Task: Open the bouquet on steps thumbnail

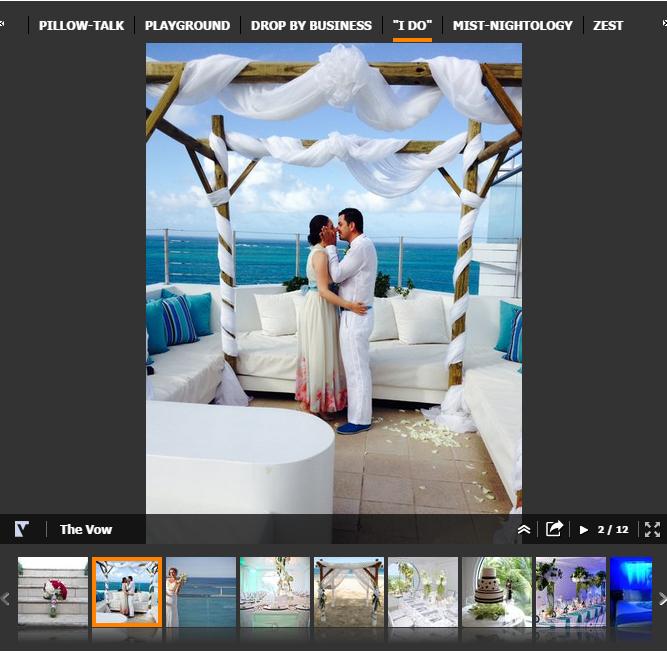Action: [53, 592]
